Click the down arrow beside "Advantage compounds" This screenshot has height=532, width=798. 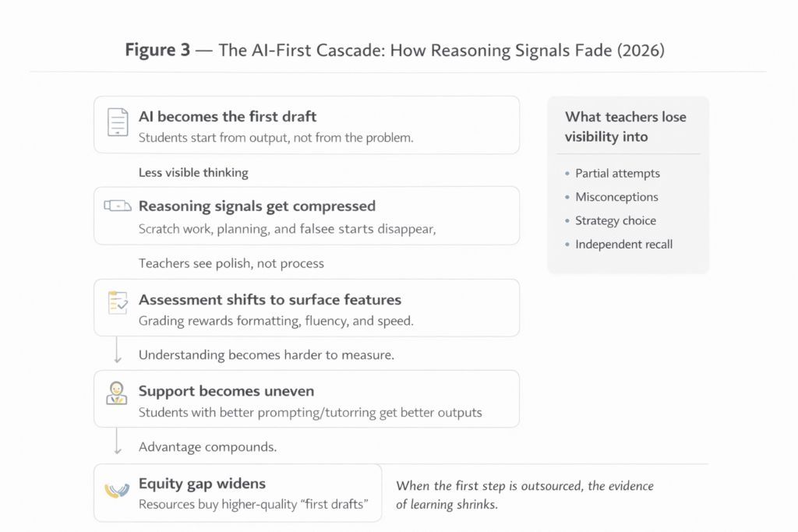pos(118,444)
